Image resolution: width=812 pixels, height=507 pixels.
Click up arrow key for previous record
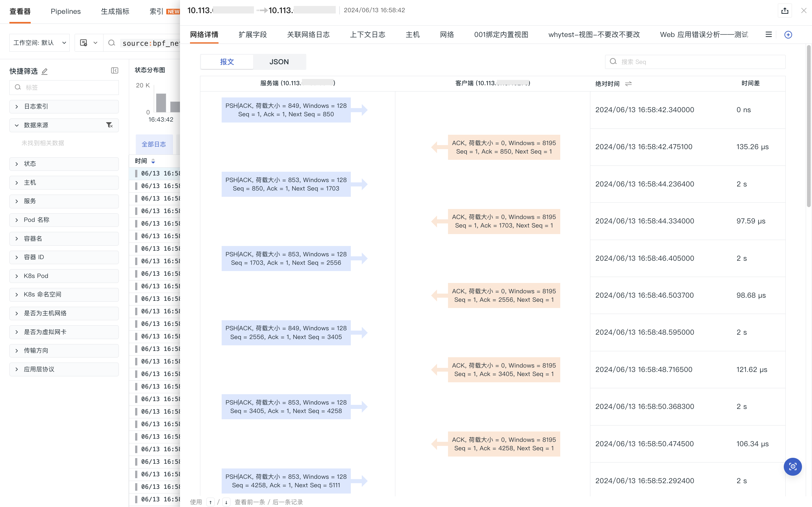pos(210,502)
